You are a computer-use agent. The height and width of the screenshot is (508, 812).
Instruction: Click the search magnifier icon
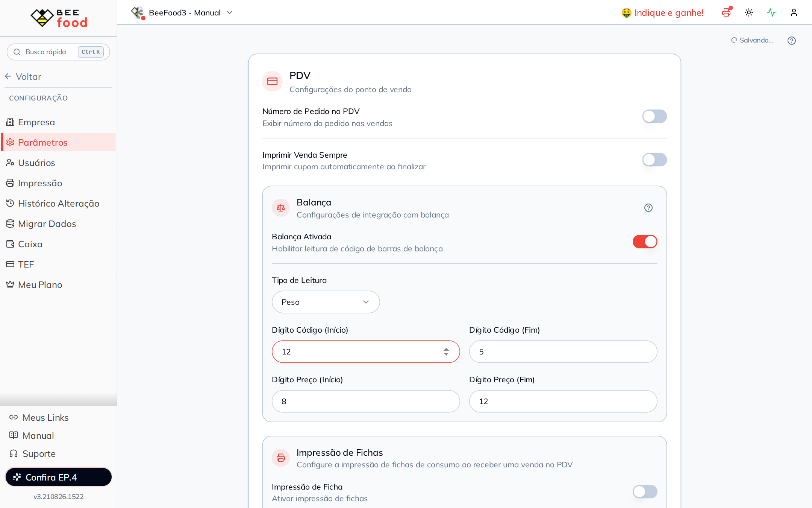coord(17,52)
